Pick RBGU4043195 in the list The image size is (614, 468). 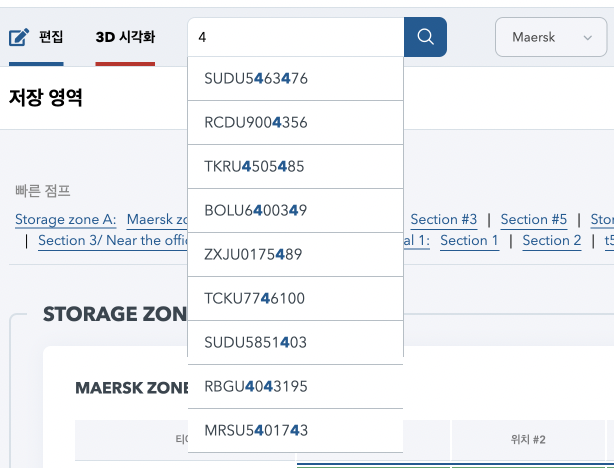(x=255, y=386)
